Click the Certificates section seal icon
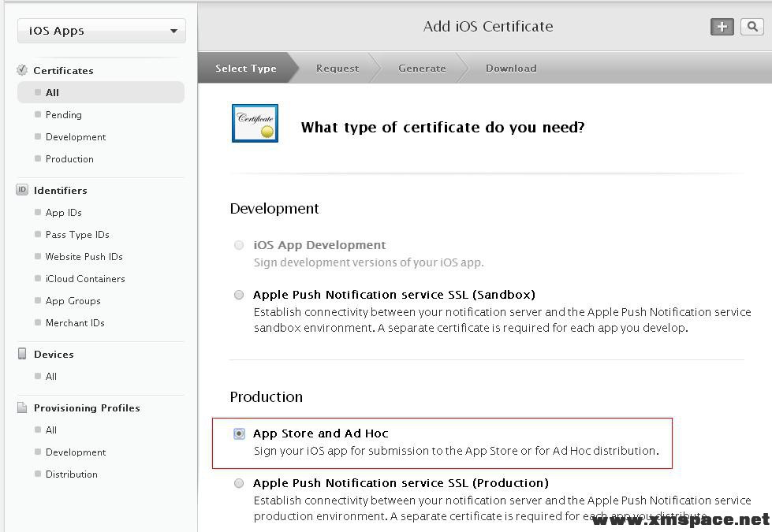772x532 pixels. click(x=21, y=70)
